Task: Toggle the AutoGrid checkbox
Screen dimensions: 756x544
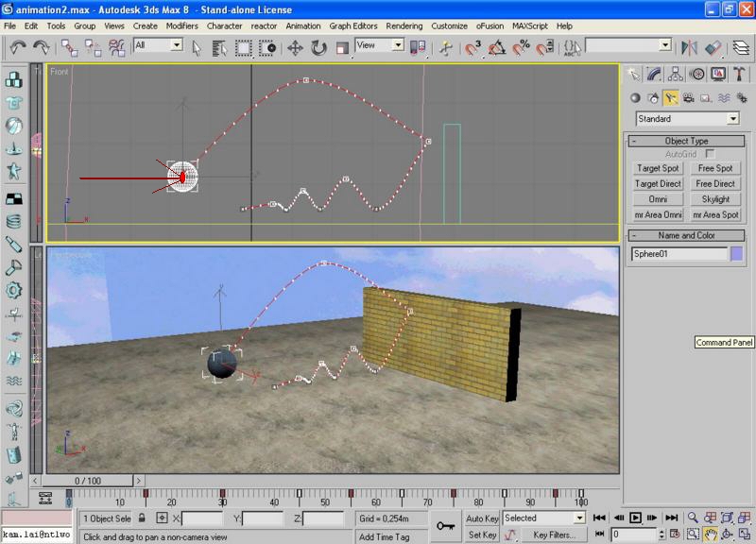Action: [710, 154]
